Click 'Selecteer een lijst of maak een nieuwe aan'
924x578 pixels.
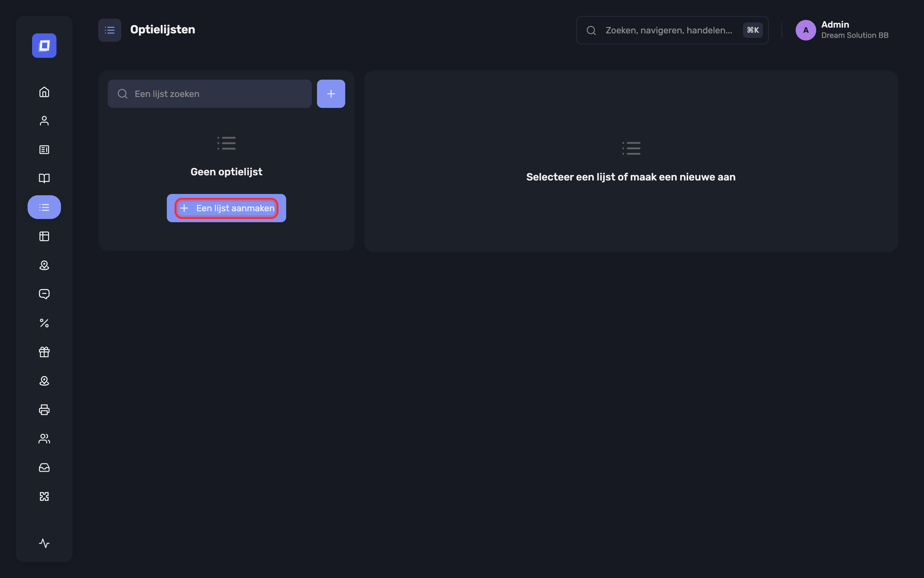click(x=631, y=177)
